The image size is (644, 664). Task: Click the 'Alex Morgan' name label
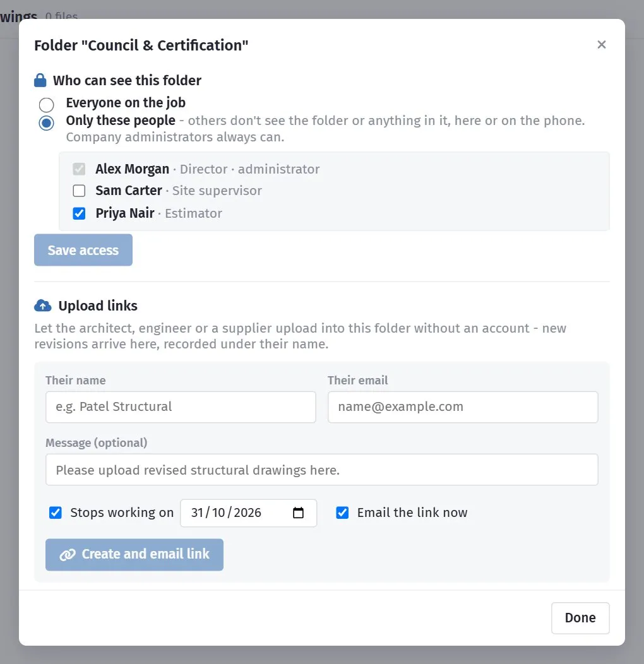[132, 169]
